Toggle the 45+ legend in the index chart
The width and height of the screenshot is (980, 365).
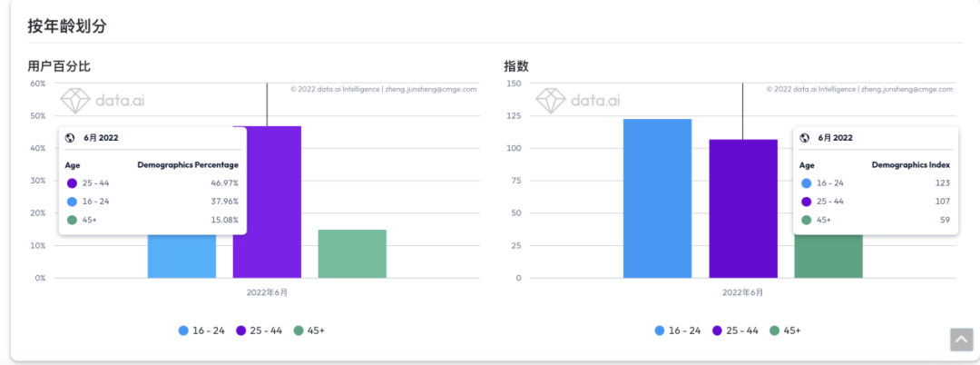tap(785, 330)
